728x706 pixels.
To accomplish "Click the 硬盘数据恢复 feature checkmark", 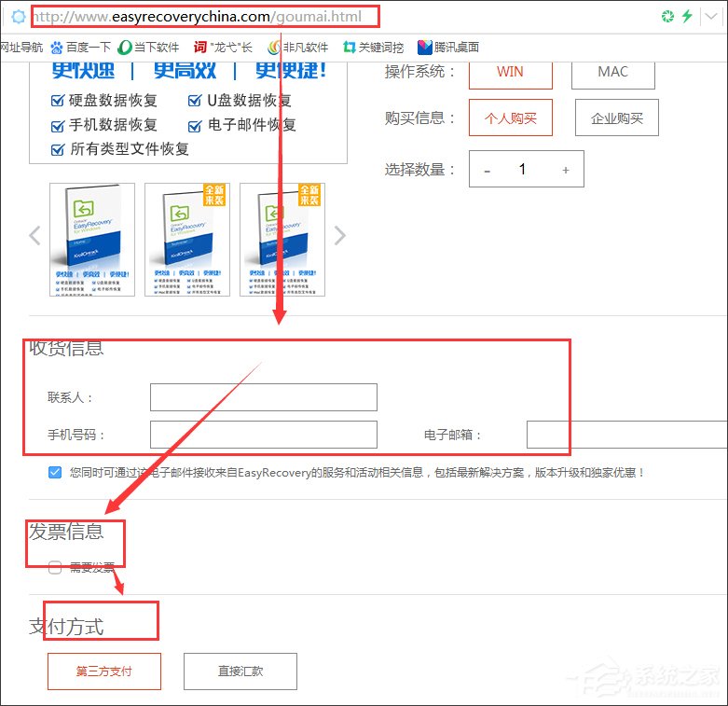I will pos(58,100).
